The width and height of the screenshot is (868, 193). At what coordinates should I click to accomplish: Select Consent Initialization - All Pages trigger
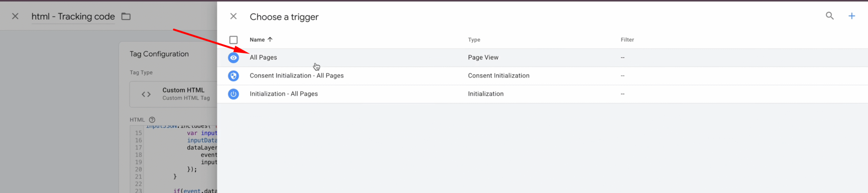(296, 76)
